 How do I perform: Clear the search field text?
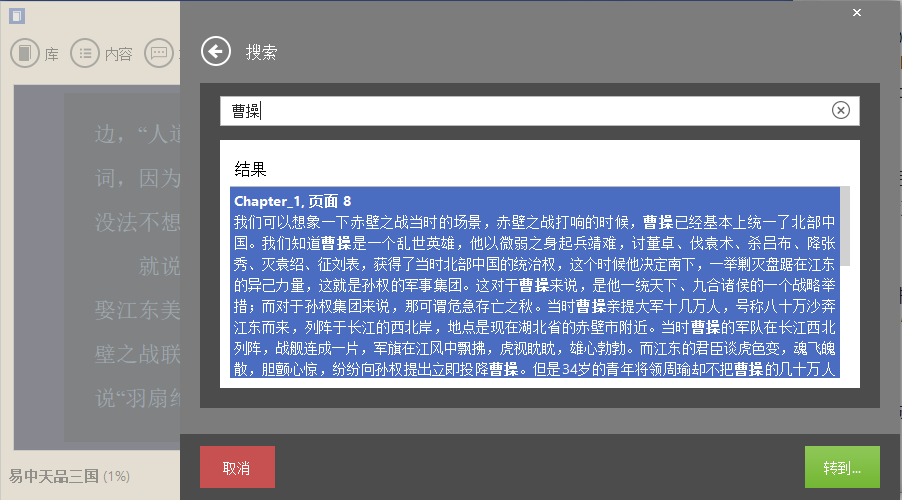(840, 110)
